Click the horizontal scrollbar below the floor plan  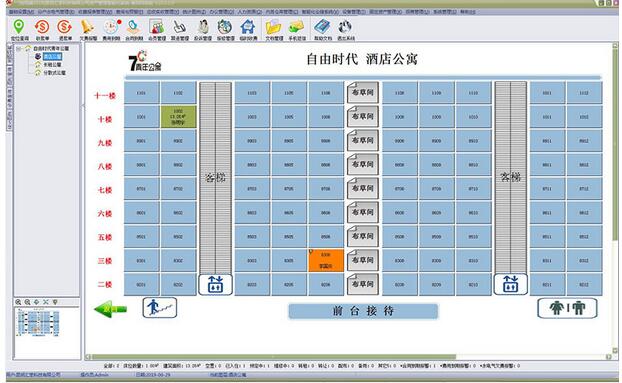point(349,357)
